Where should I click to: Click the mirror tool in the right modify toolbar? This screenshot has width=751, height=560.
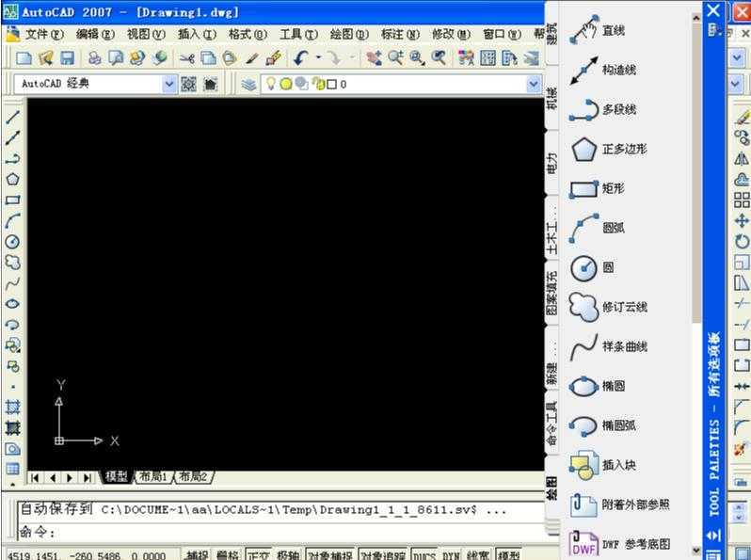pos(742,158)
